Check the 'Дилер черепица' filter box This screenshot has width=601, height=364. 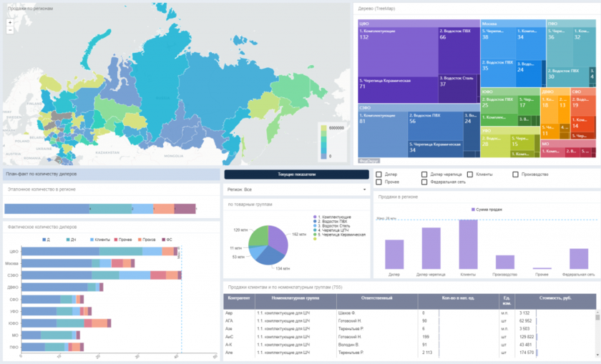[x=424, y=174]
